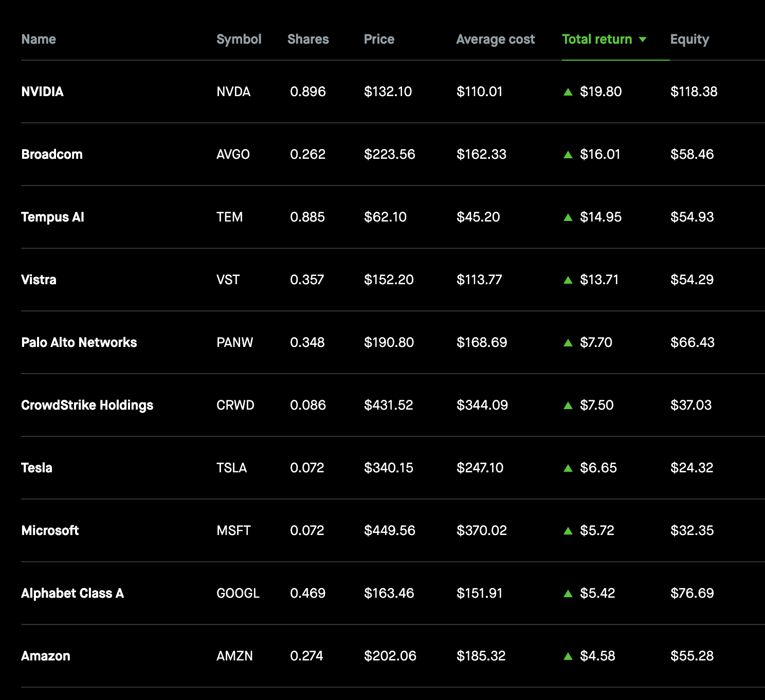The height and width of the screenshot is (700, 765).
Task: Sort by Average cost column header
Action: [496, 39]
